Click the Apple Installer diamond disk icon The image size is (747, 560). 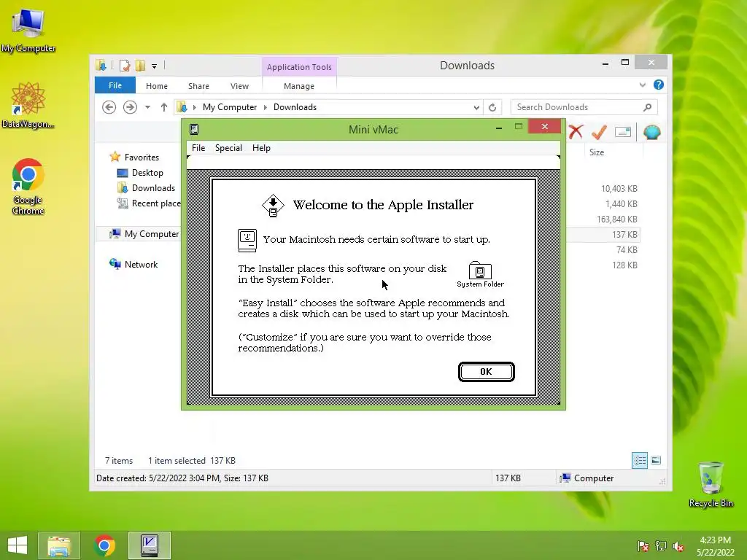273,206
